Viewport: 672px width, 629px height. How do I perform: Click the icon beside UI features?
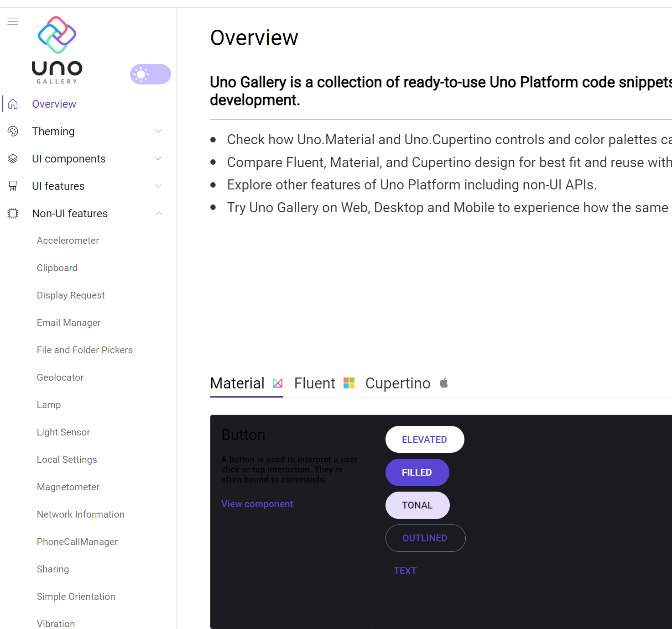(x=12, y=186)
